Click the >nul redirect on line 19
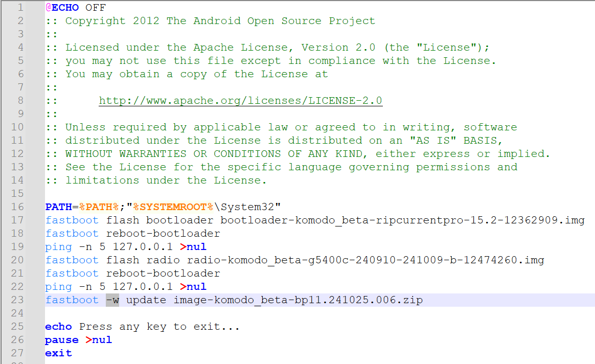 pos(193,247)
